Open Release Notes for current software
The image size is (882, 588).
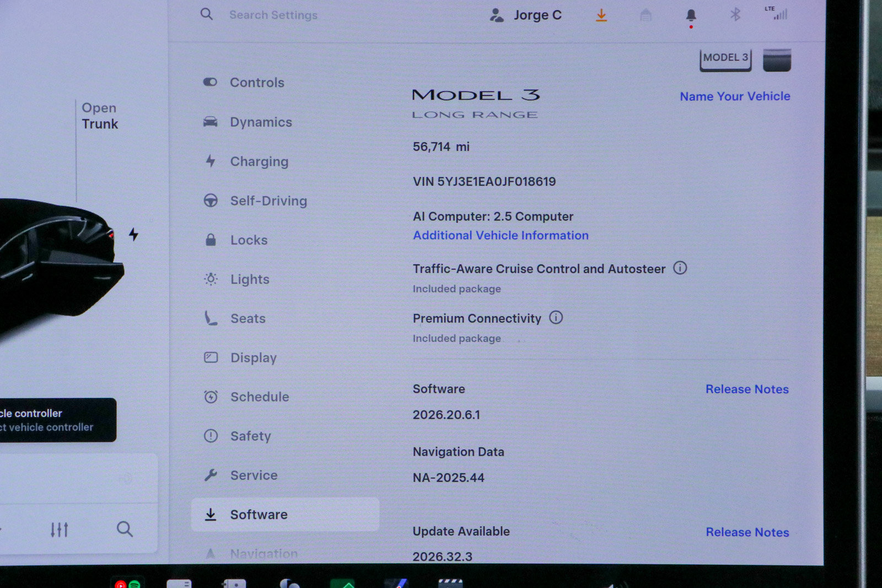click(x=747, y=389)
